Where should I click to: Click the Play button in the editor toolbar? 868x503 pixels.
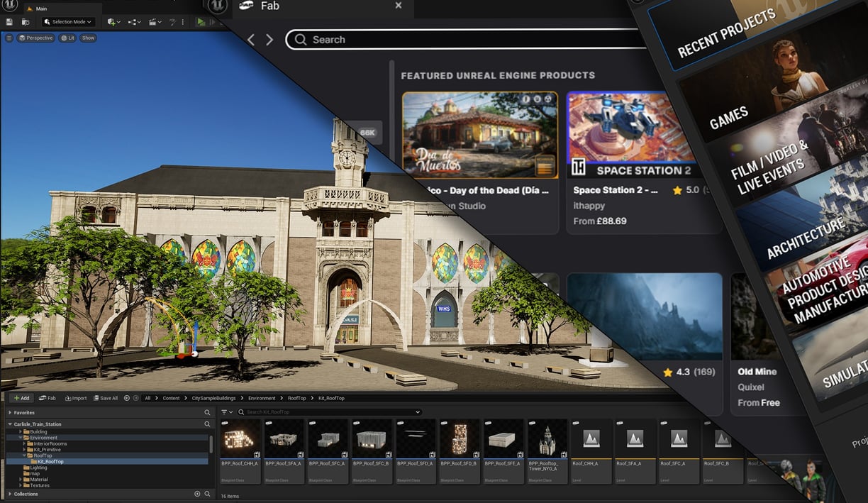point(201,22)
